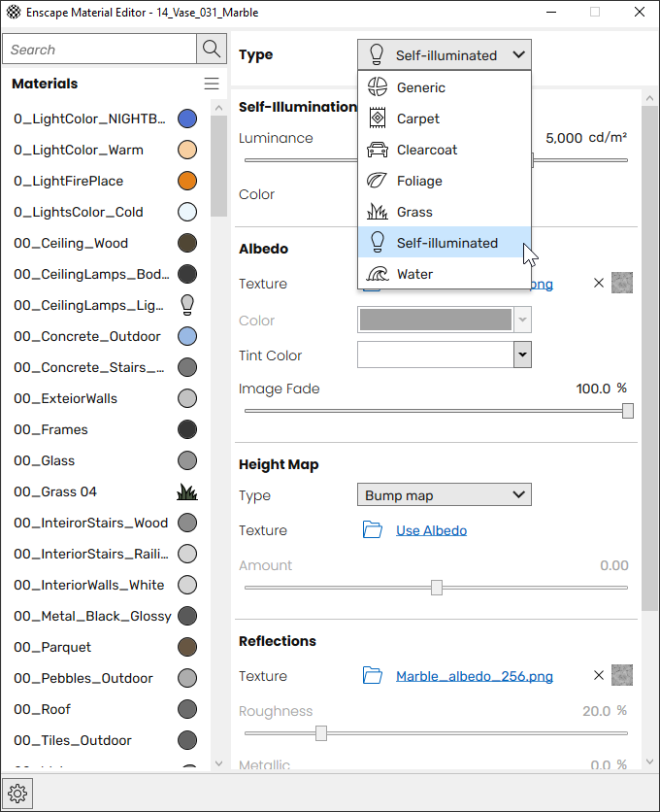The image size is (660, 812).
Task: Select material 0_LightFirePlace
Action: point(105,181)
